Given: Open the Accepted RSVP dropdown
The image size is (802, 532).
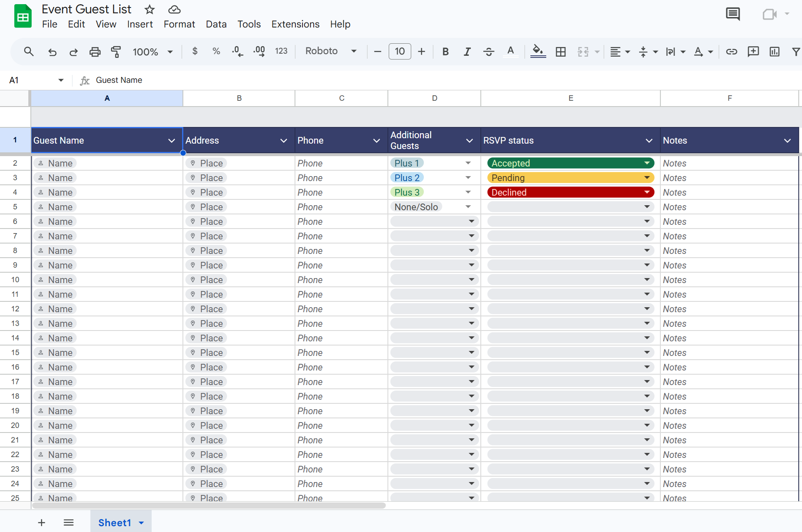Looking at the screenshot, I should [647, 163].
